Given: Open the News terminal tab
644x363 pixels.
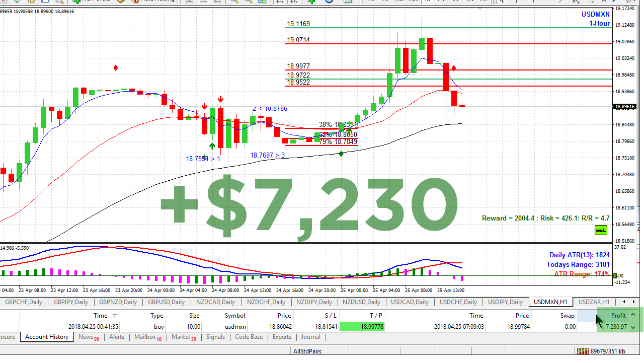Looking at the screenshot, I should (x=89, y=337).
